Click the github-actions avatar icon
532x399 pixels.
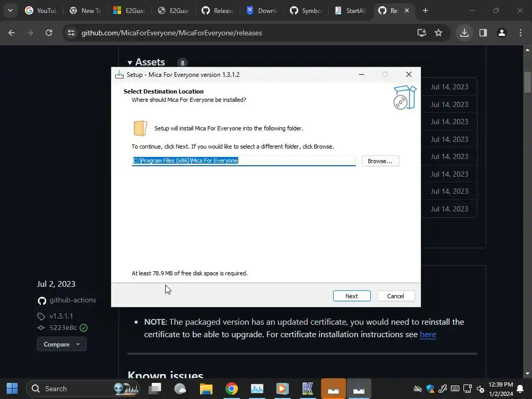coord(42,301)
